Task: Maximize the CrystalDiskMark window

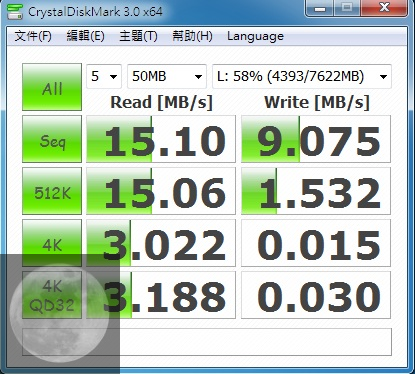Action: [347, 8]
